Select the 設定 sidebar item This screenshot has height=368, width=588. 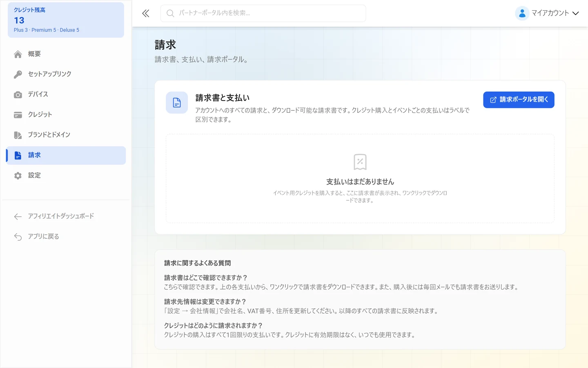pos(66,175)
